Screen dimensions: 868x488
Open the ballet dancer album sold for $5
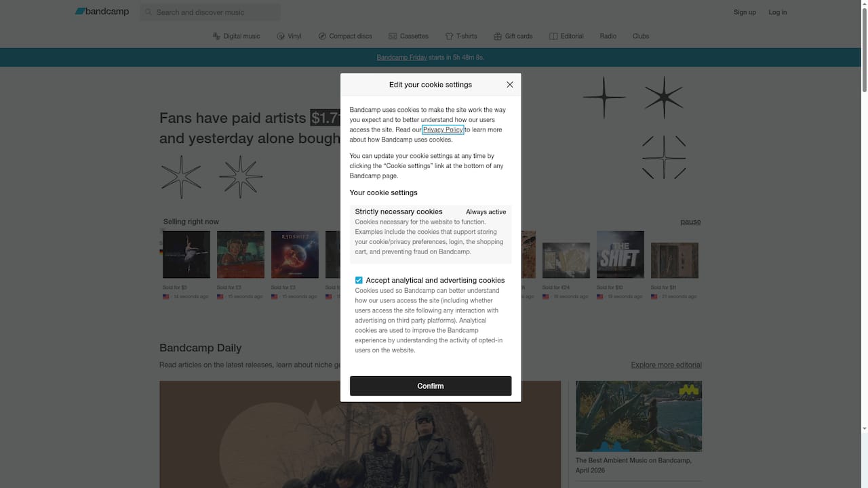tap(186, 254)
